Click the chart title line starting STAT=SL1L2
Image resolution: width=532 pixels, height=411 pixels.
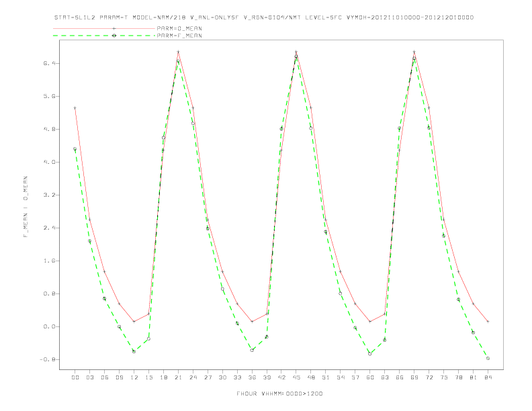point(263,17)
